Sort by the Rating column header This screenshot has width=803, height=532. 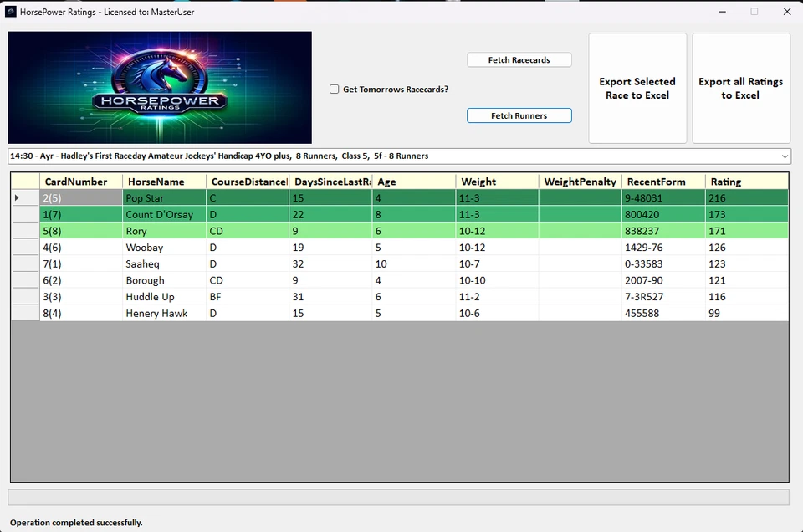tap(725, 182)
